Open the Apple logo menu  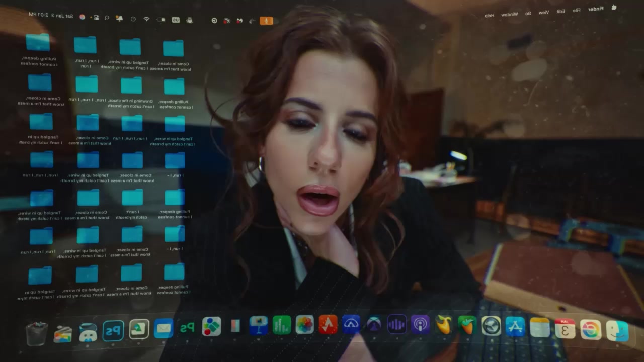point(614,8)
